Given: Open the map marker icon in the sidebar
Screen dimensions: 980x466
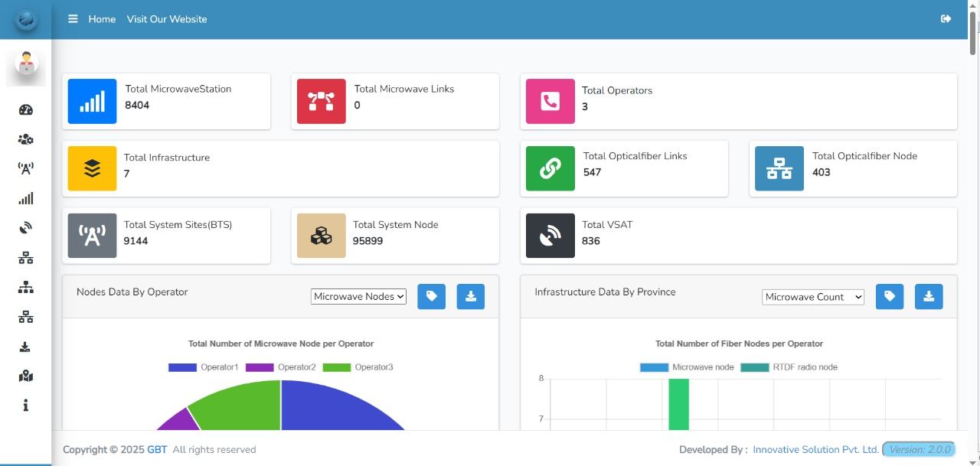Looking at the screenshot, I should click(x=26, y=376).
